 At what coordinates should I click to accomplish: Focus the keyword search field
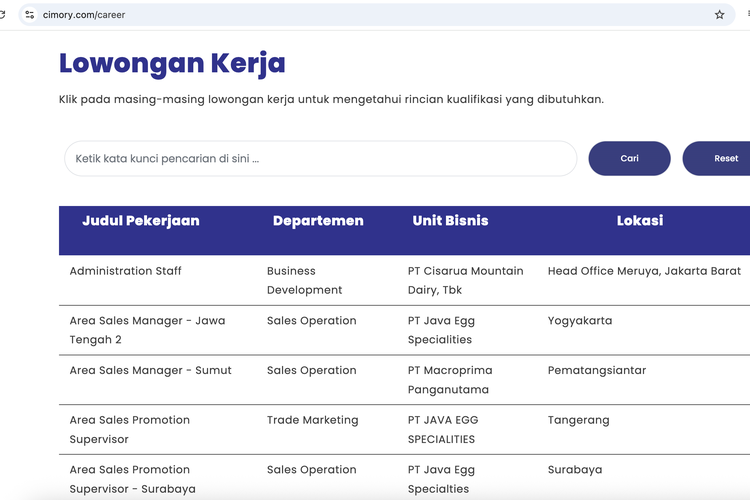tap(320, 158)
